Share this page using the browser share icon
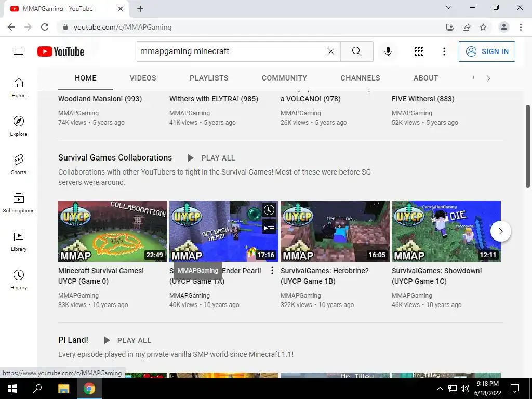 click(467, 27)
